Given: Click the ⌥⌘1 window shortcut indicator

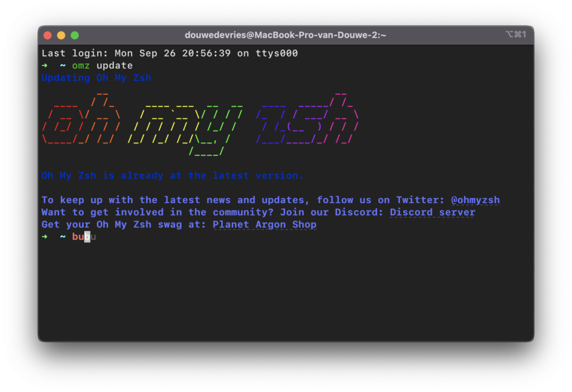Looking at the screenshot, I should [516, 35].
